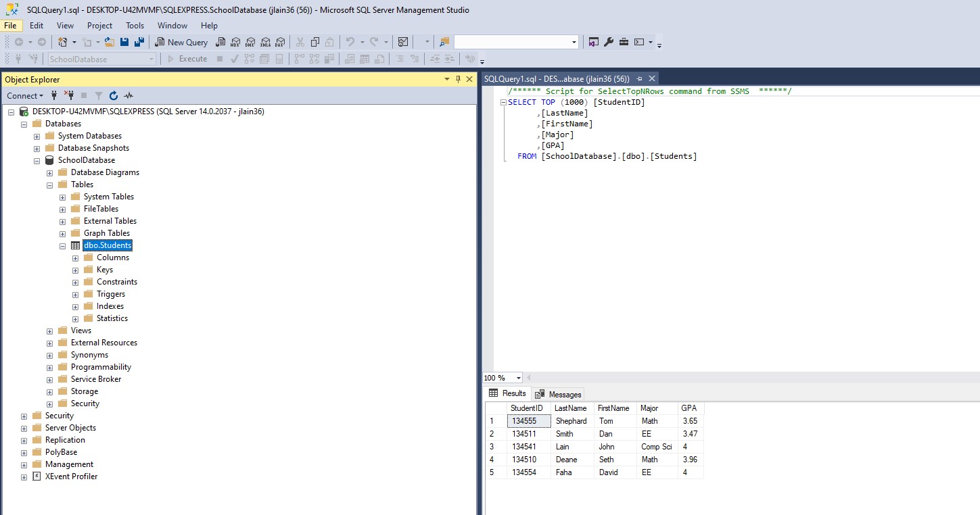Click the Cut scissors icon
980x515 pixels.
point(300,42)
